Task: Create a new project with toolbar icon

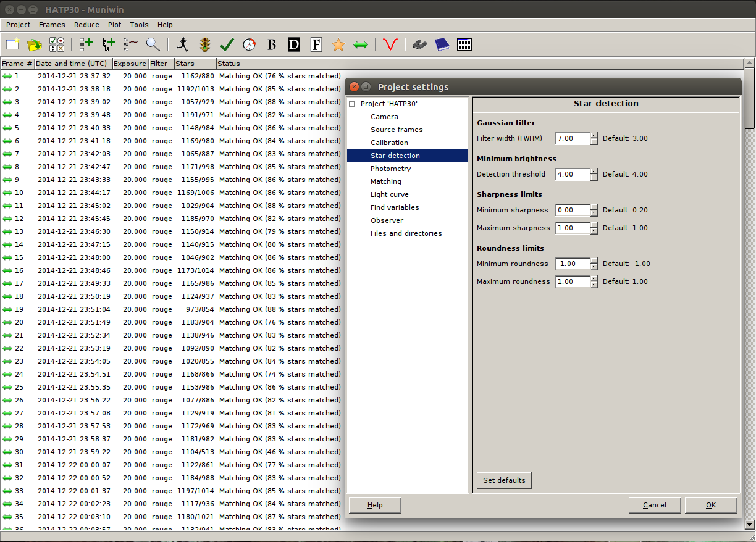Action: [x=12, y=44]
